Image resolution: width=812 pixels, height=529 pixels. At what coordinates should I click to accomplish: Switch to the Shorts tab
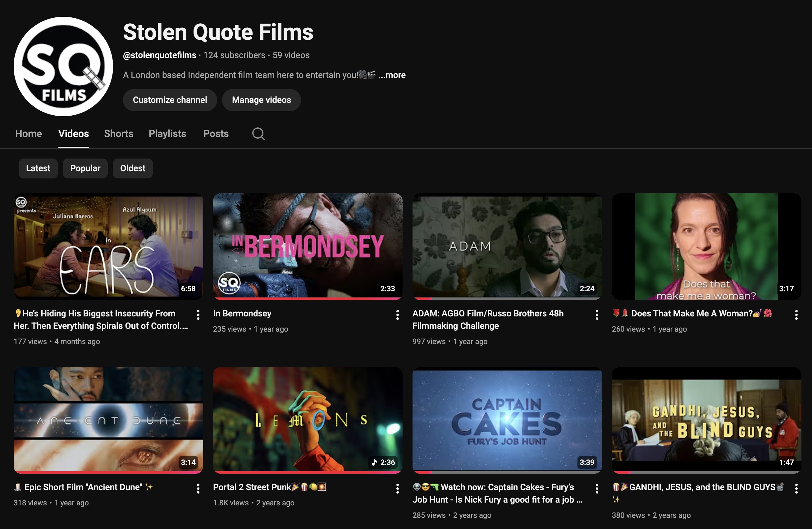coord(118,133)
